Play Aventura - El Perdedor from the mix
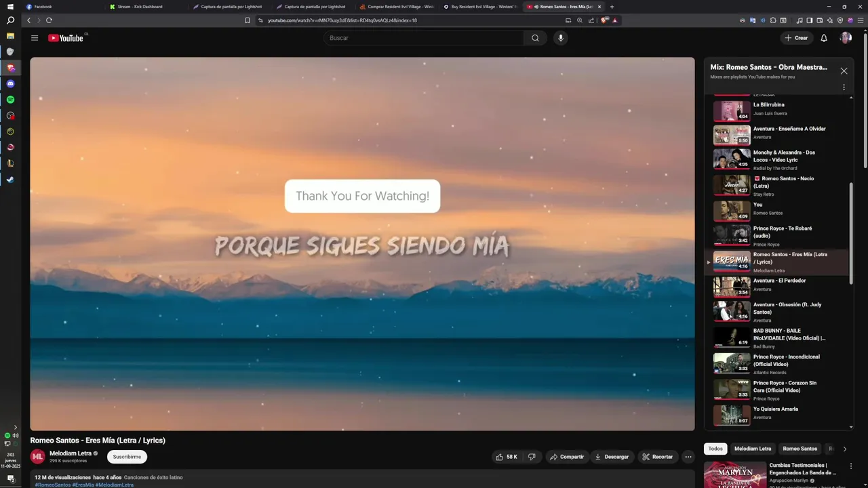The width and height of the screenshot is (868, 488). point(776,286)
